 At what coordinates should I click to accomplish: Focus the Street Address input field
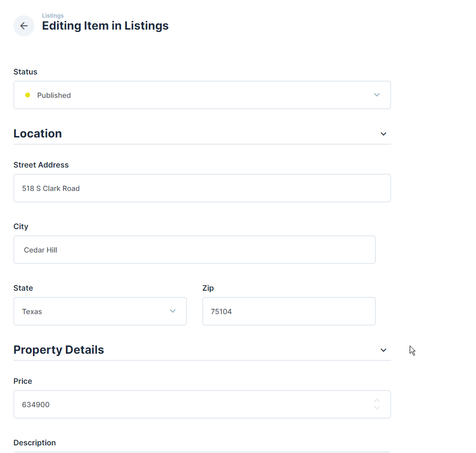pyautogui.click(x=202, y=188)
